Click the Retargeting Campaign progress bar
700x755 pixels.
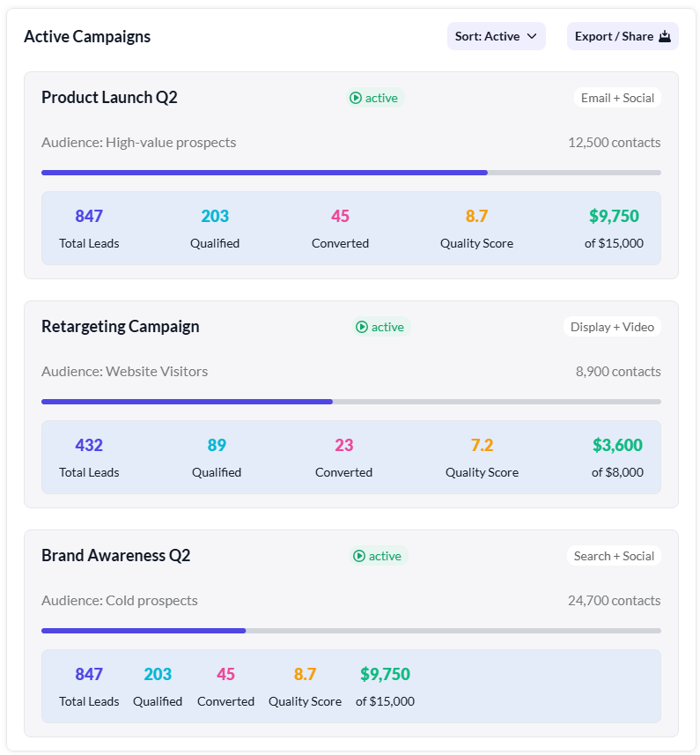(x=350, y=402)
